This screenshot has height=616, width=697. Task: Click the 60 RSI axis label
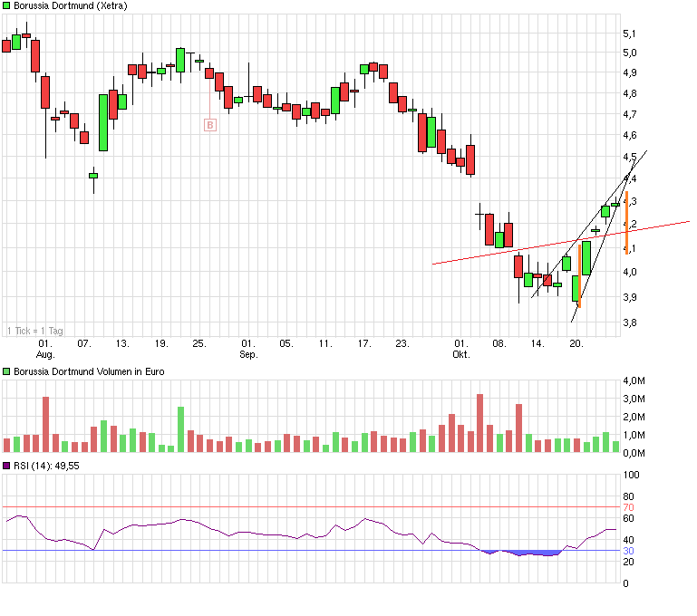coord(628,518)
